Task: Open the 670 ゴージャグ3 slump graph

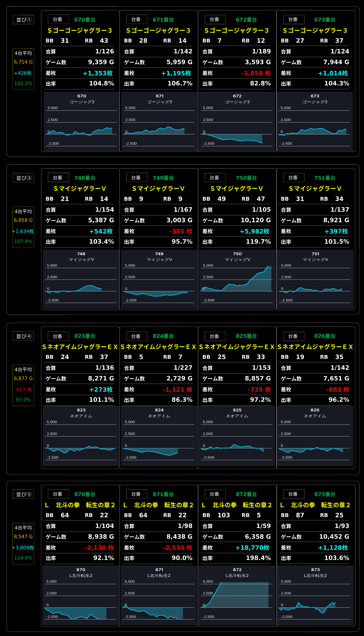Action: [x=81, y=122]
